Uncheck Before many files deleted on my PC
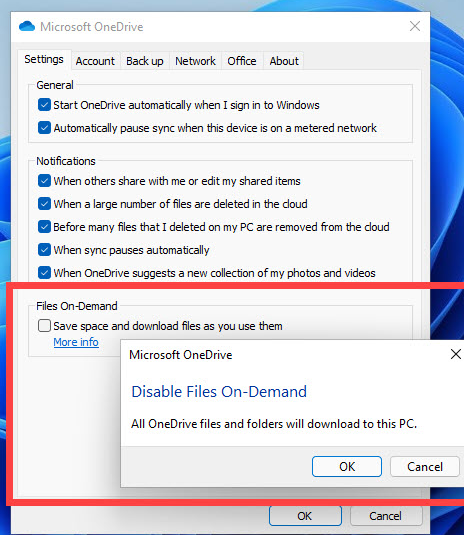This screenshot has width=464, height=535. (x=44, y=227)
